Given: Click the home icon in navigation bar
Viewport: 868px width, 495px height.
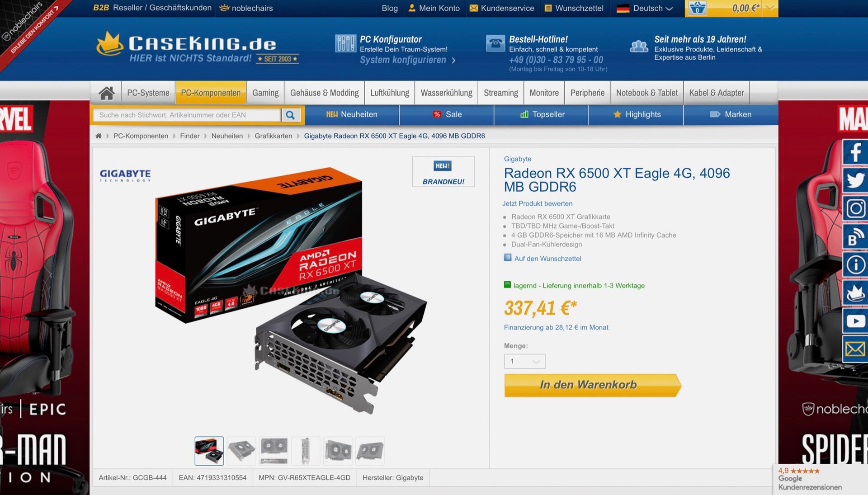Looking at the screenshot, I should pyautogui.click(x=106, y=93).
